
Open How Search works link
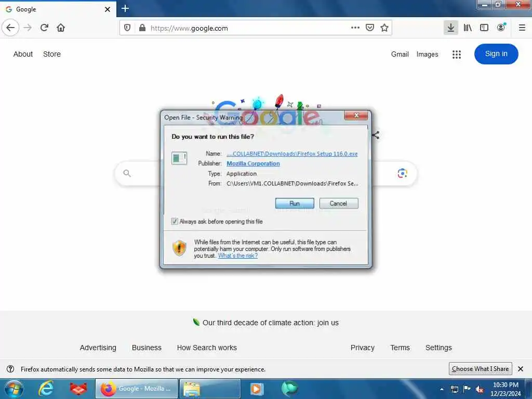[x=207, y=348]
